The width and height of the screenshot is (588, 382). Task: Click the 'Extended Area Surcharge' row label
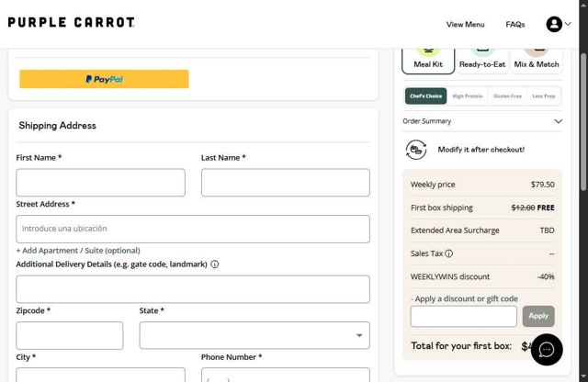(455, 230)
